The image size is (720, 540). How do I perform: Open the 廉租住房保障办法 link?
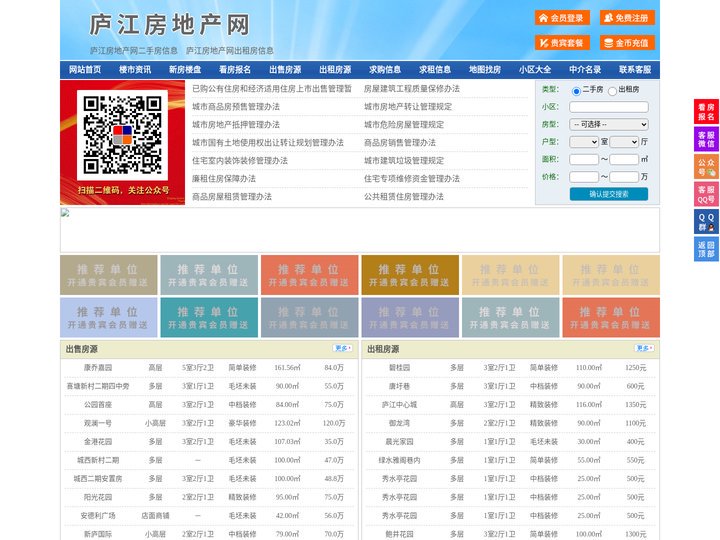pyautogui.click(x=224, y=179)
